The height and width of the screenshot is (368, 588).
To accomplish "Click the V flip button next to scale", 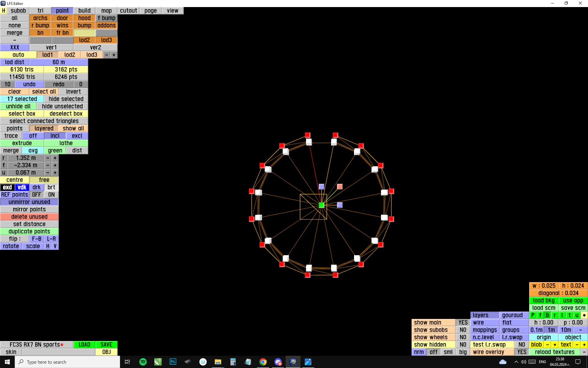I will pos(55,246).
